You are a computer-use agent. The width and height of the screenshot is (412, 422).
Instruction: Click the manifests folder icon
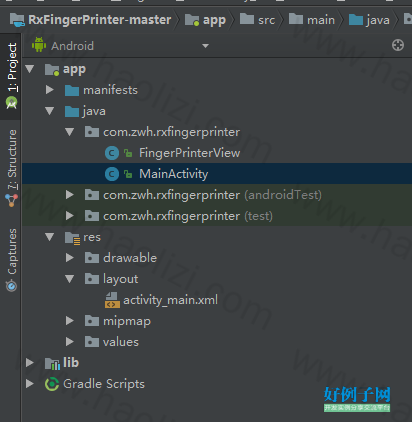[72, 90]
